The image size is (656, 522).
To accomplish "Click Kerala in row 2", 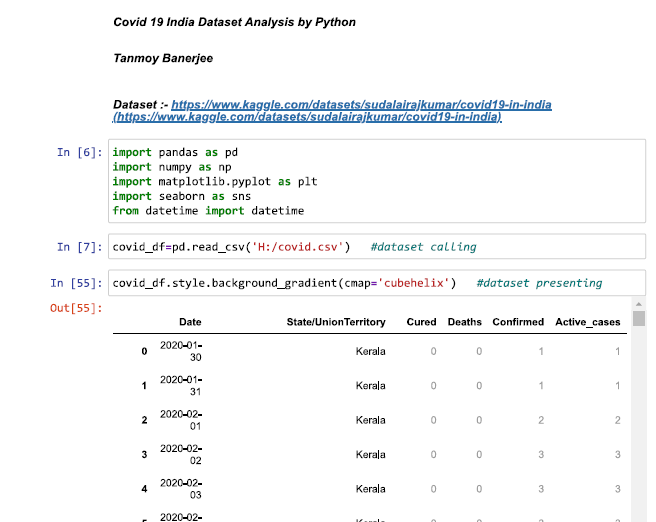I will tap(370, 420).
